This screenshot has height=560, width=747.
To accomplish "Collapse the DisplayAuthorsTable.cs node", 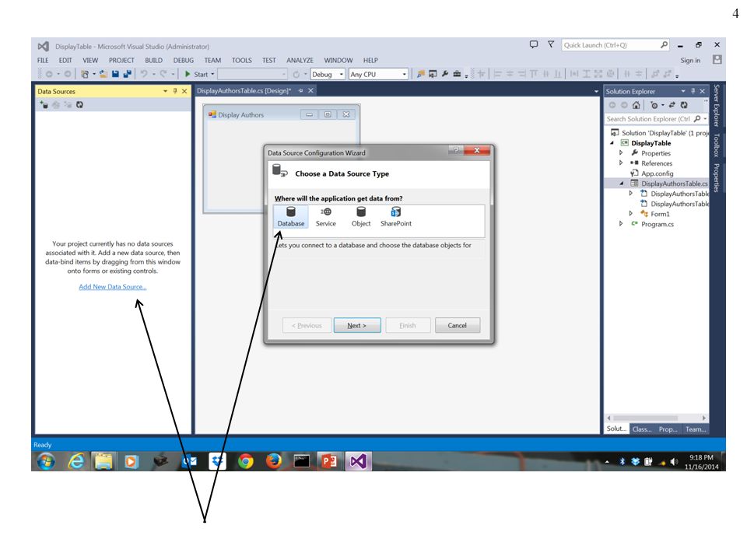I will [x=621, y=184].
